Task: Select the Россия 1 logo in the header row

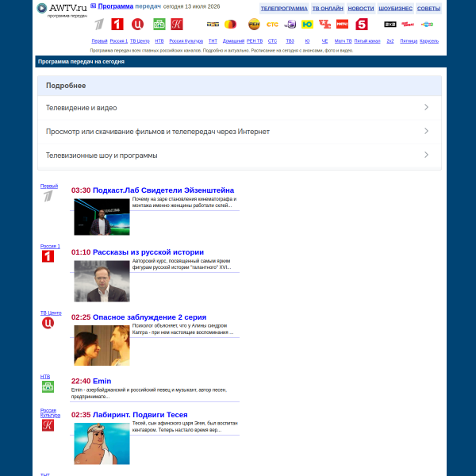Action: click(117, 25)
